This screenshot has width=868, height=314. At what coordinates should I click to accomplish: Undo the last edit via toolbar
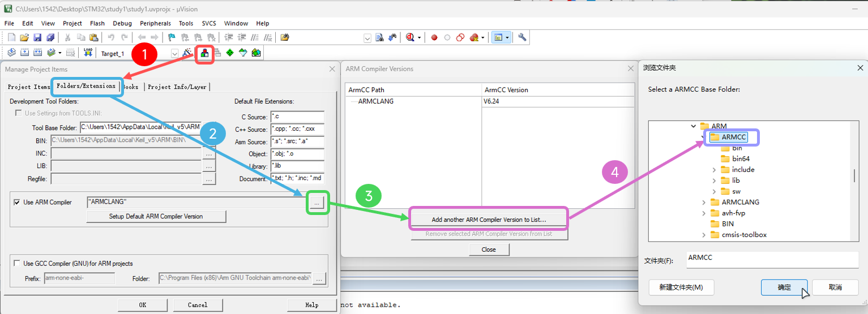[x=111, y=37]
